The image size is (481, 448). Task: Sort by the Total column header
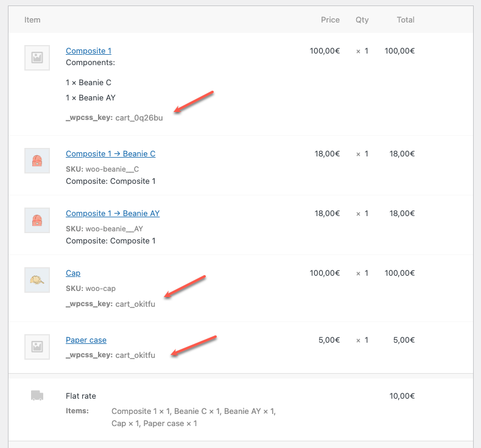tap(406, 20)
